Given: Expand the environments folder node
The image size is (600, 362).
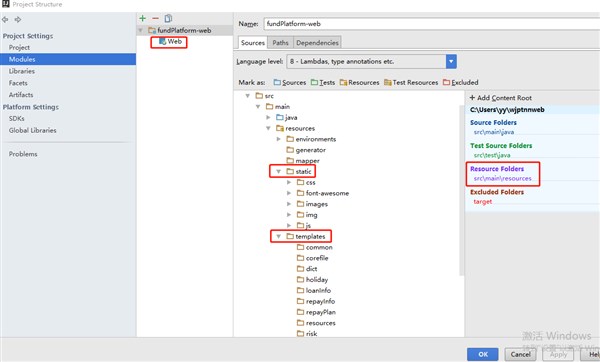Looking at the screenshot, I should 279,139.
